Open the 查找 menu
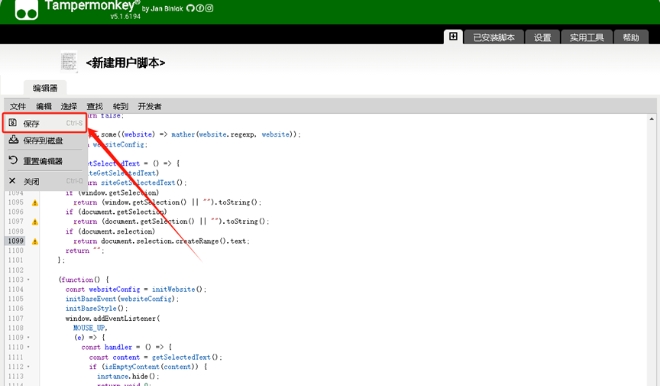Viewport: 660px width, 386px height. point(95,106)
